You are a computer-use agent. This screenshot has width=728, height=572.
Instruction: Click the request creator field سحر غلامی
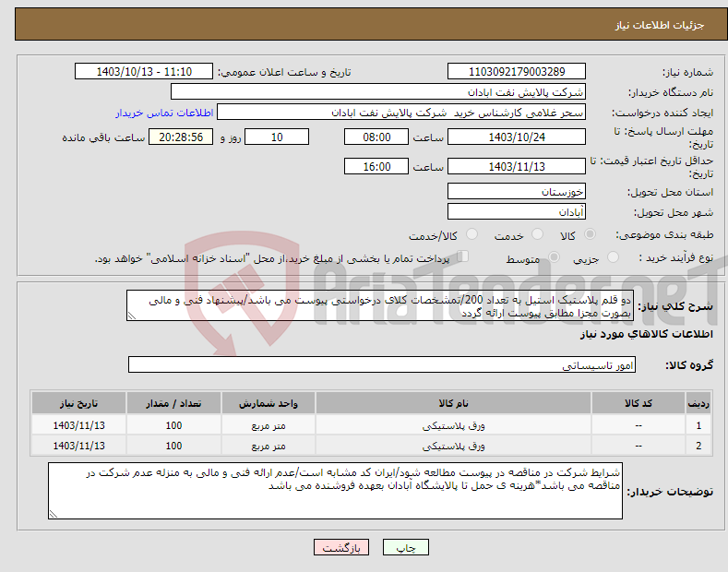(401, 113)
